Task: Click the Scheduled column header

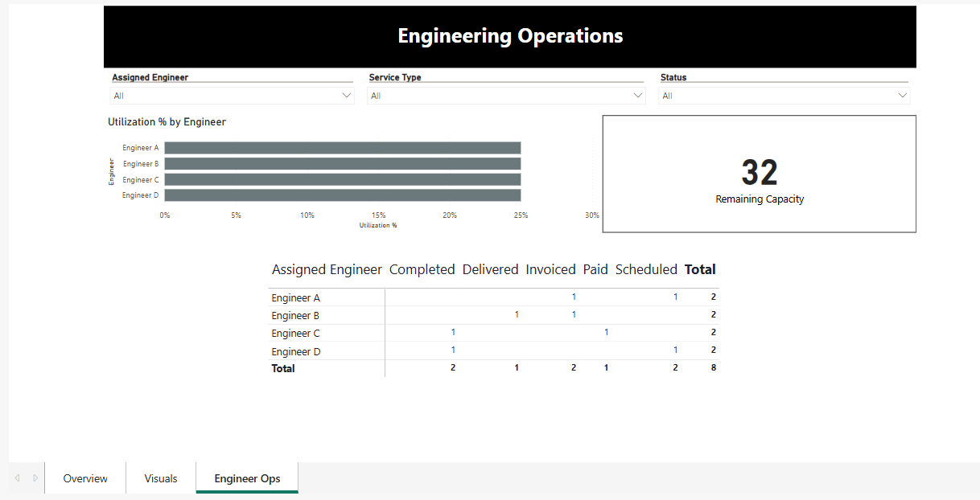Action: 646,269
